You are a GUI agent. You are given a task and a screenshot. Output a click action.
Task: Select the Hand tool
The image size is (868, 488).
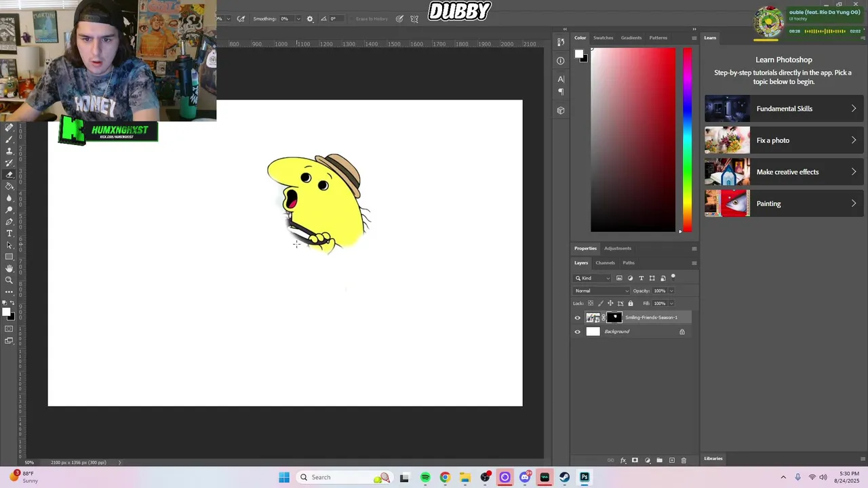(9, 268)
